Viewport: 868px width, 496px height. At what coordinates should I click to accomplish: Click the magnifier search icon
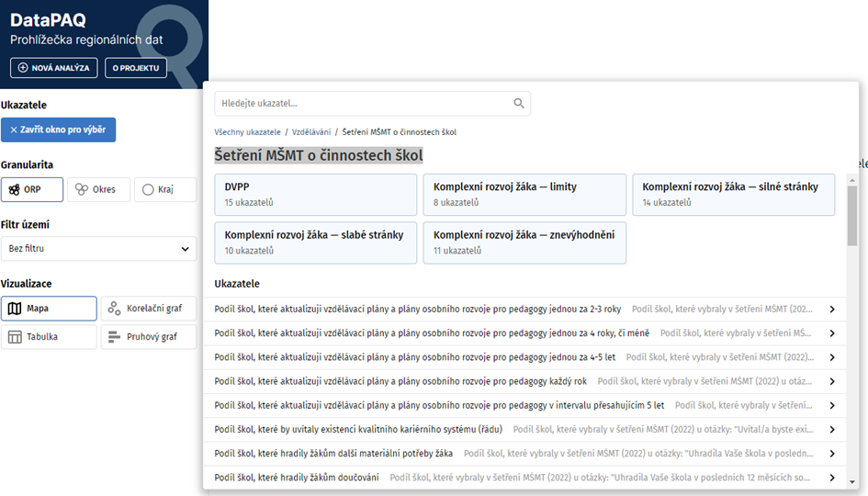pyautogui.click(x=519, y=104)
